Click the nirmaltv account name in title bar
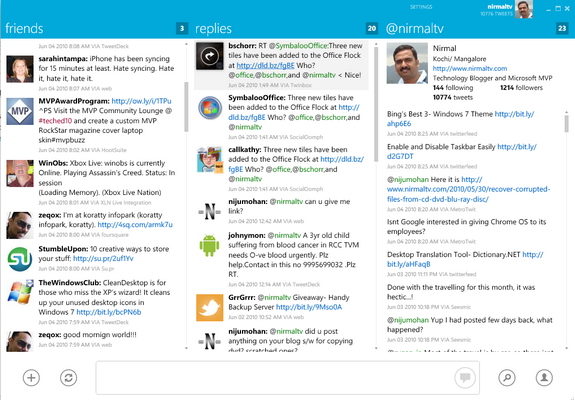575x400 pixels. click(x=500, y=7)
